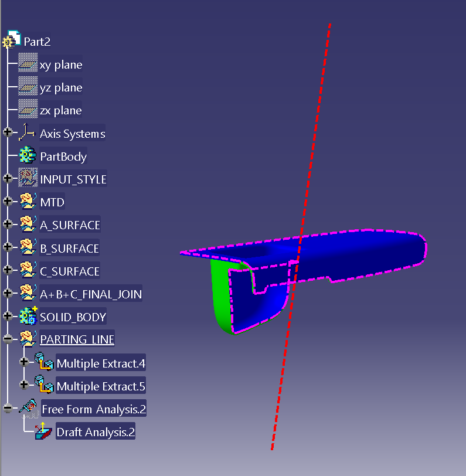Select the MTD label
Viewport: 466px width, 476px height.
tap(52, 202)
